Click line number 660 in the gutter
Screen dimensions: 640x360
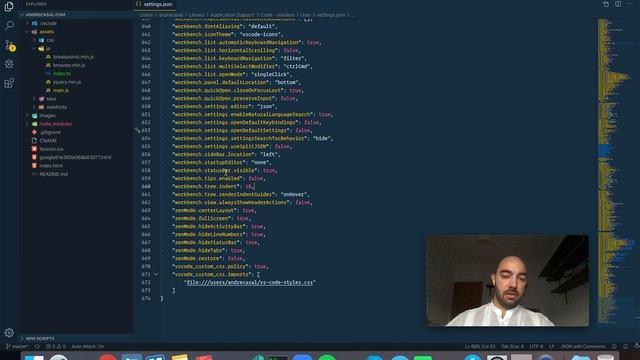[x=146, y=187]
